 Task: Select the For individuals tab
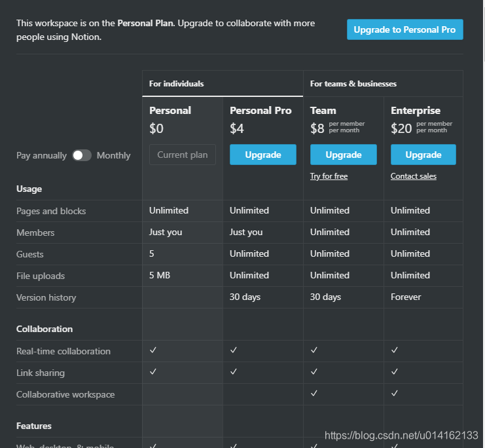point(223,84)
